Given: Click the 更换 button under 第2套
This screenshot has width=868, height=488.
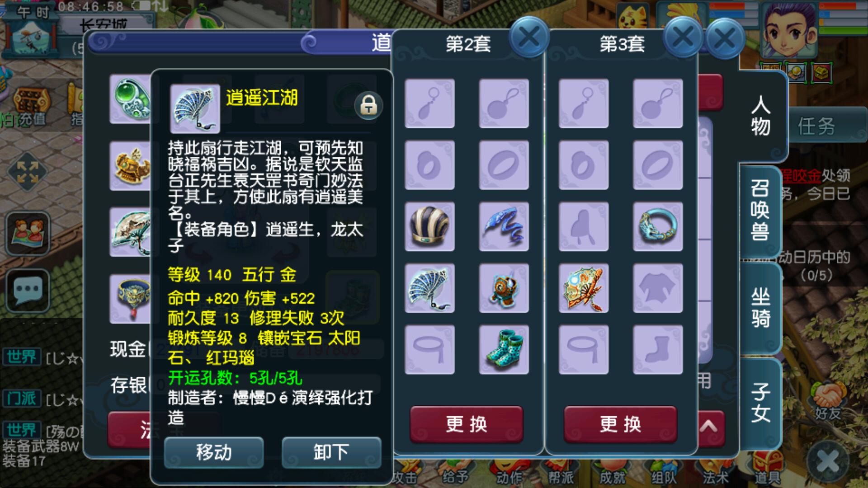Looking at the screenshot, I should pyautogui.click(x=467, y=424).
